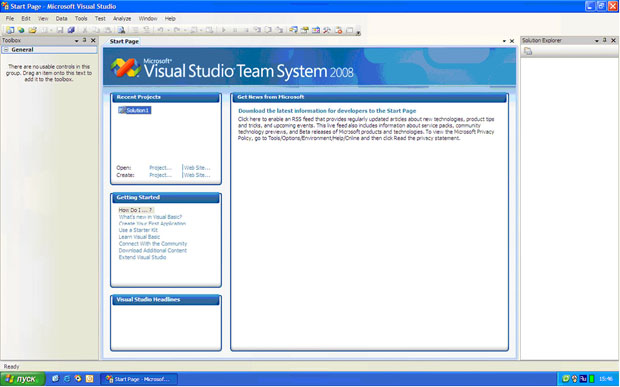The height and width of the screenshot is (387, 620).
Task: Click the Save floppy disk icon
Action: tap(60, 30)
